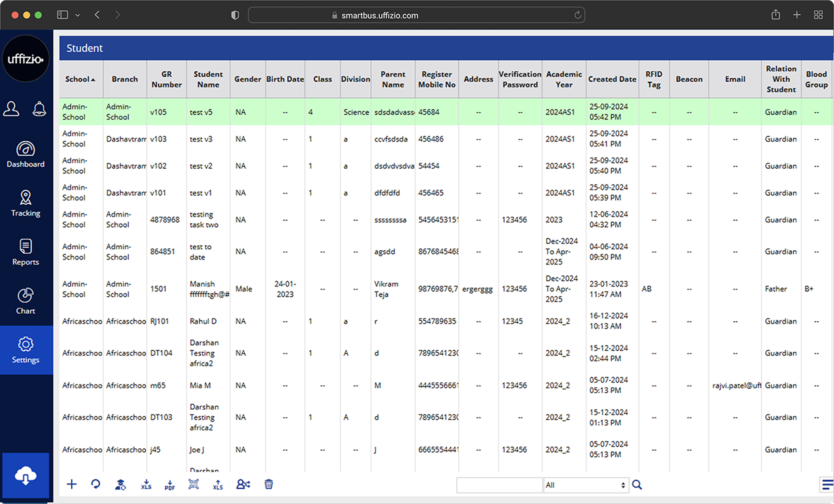Open the column options hamburger button
Screen dimensions: 834x504
(x=827, y=485)
